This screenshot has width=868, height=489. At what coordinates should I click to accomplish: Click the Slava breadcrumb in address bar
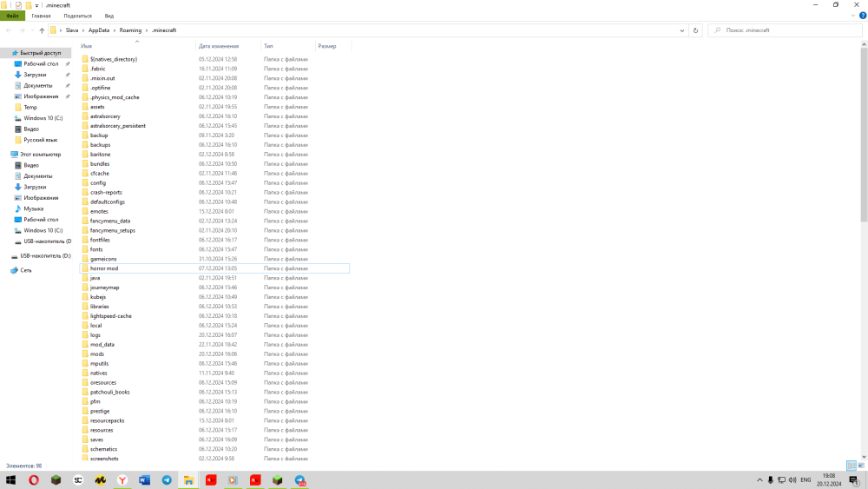tap(72, 30)
